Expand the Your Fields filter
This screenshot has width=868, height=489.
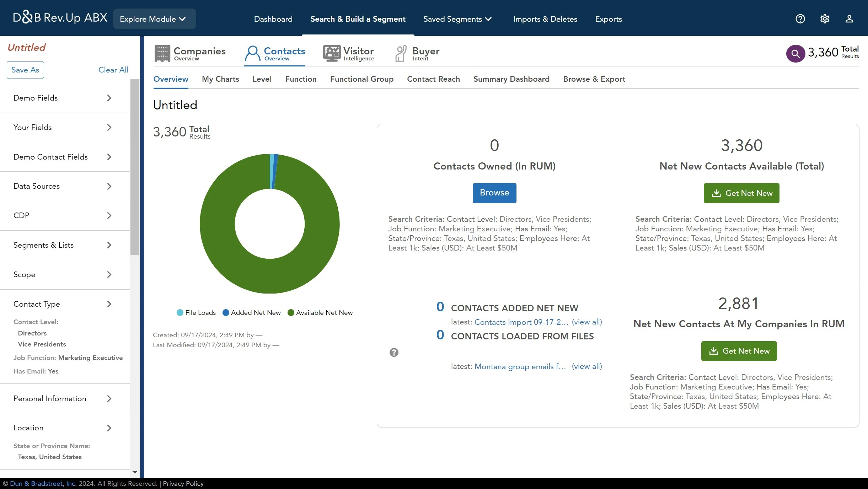[65, 128]
